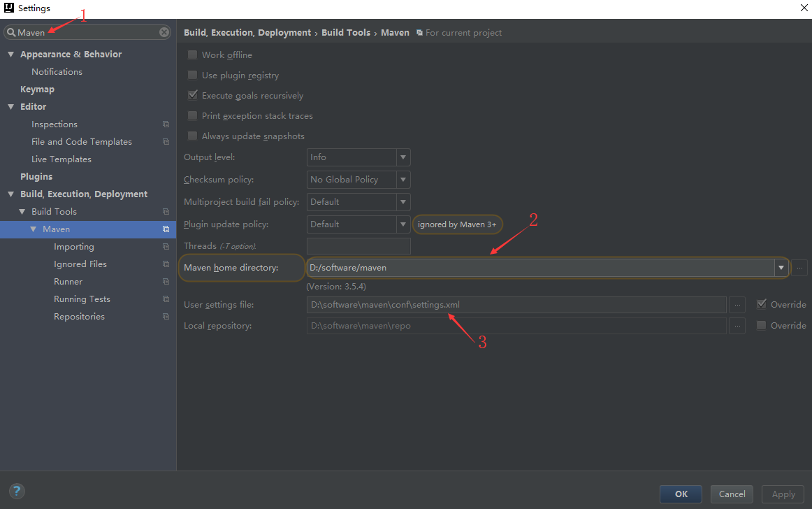Click the OK button
The height and width of the screenshot is (509, 812).
click(681, 494)
